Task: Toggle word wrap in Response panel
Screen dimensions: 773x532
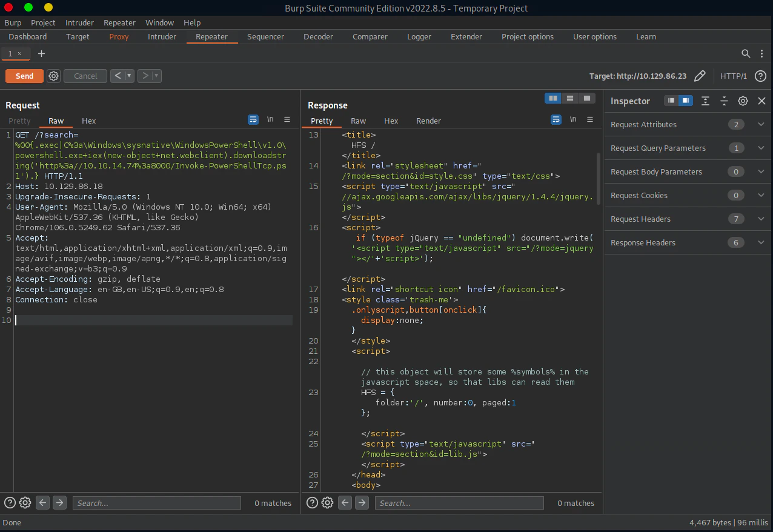Action: click(x=556, y=119)
